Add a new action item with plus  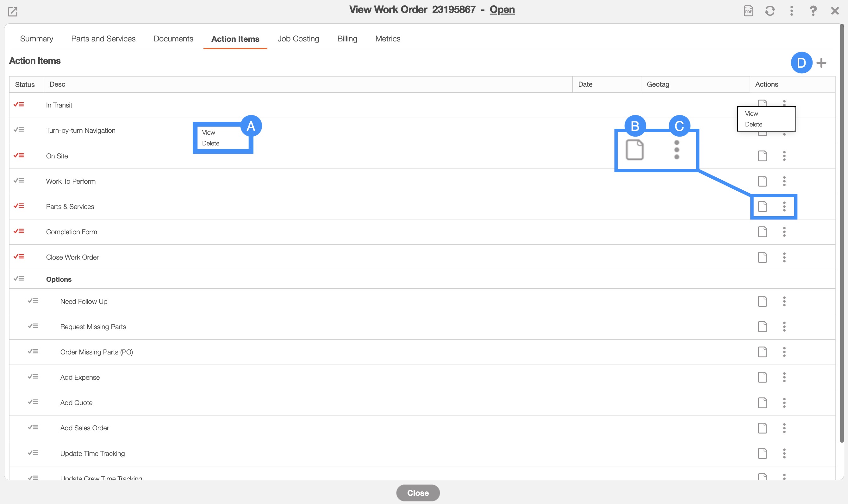821,63
